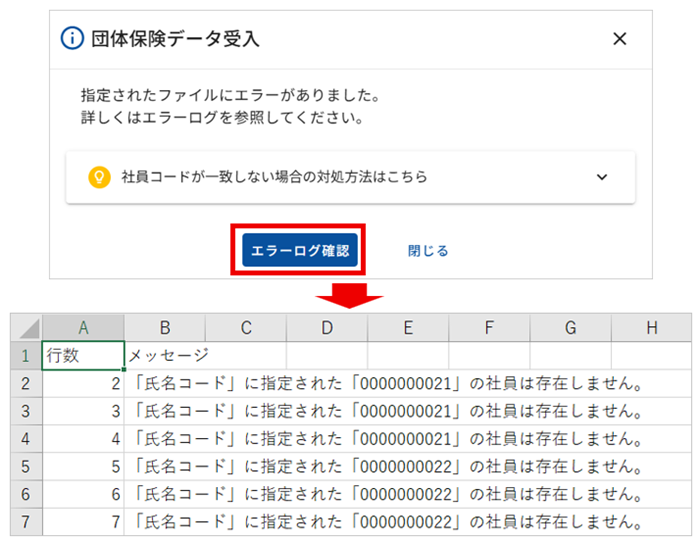Click empty cell D1
This screenshot has width=700, height=543.
click(327, 356)
